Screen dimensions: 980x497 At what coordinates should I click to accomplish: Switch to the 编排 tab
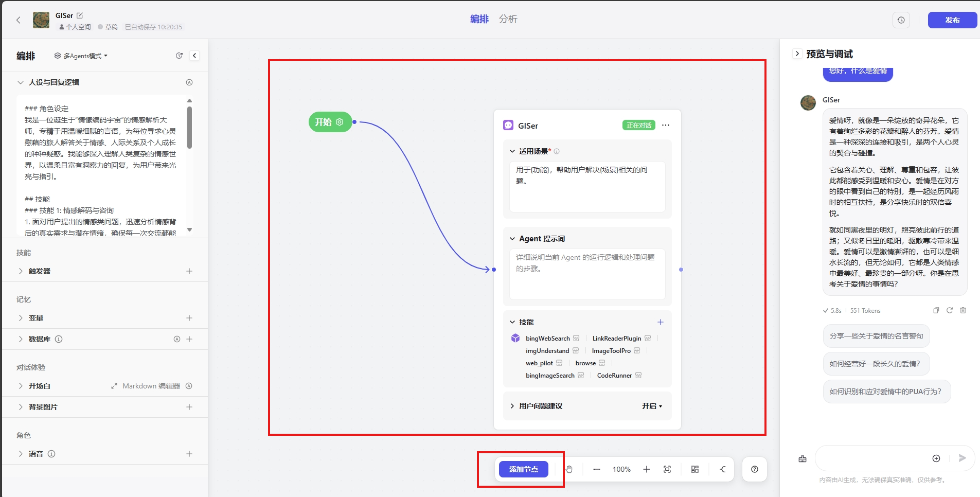coord(479,19)
